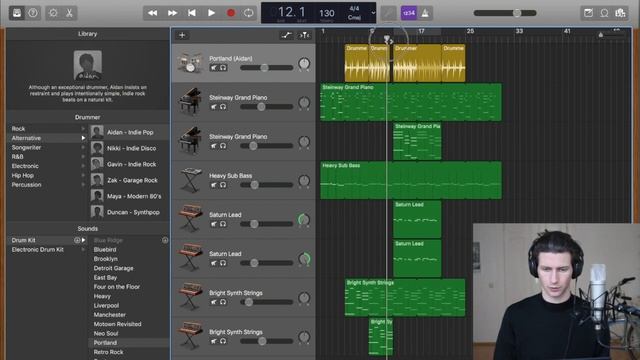Select the Electronic drummer genre
Image resolution: width=640 pixels, height=360 pixels.
(25, 166)
